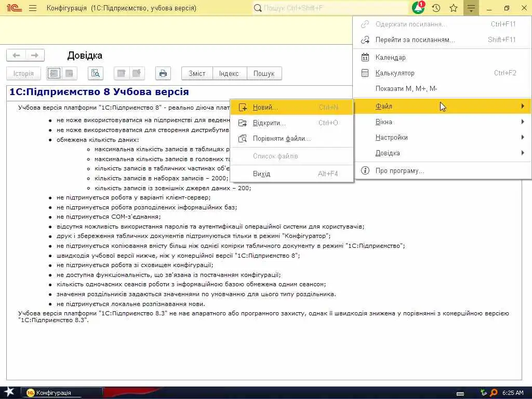
Task: Click the link-chain icon beside Одержати посилання
Action: [365, 24]
